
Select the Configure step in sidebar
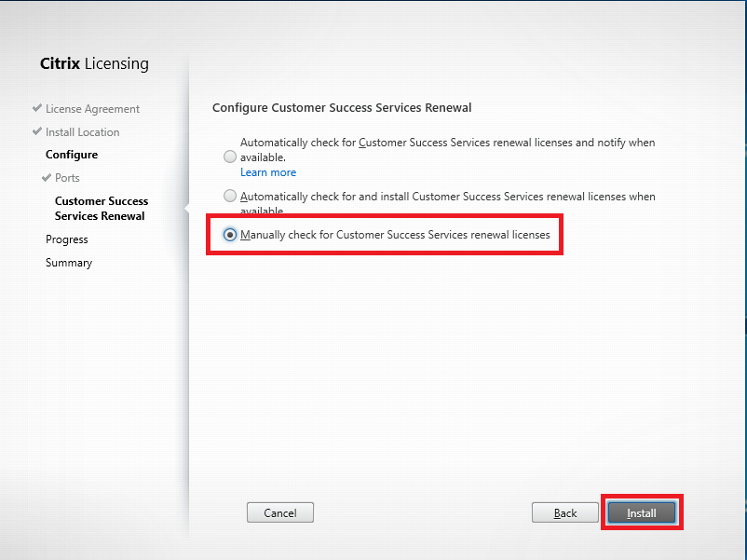coord(72,155)
